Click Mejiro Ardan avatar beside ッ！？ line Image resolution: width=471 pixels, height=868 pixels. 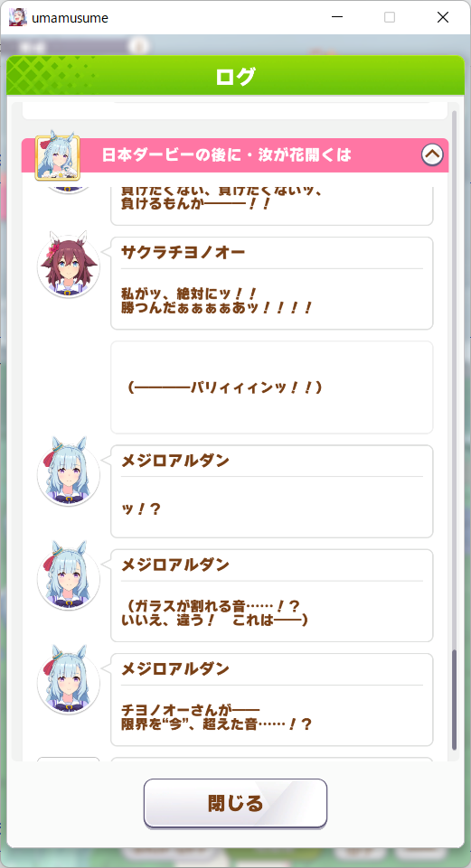69,471
